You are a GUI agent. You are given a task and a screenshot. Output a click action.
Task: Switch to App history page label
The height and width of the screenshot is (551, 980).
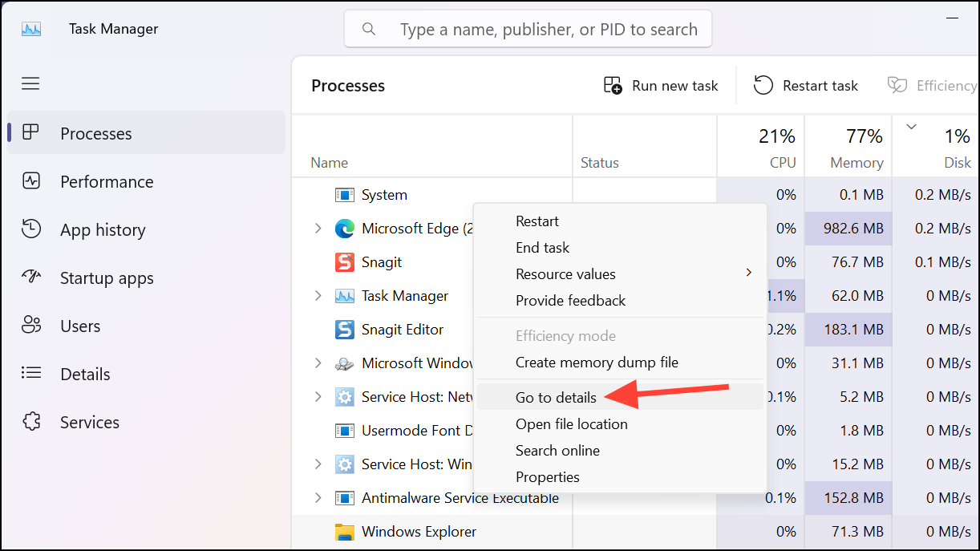click(103, 229)
